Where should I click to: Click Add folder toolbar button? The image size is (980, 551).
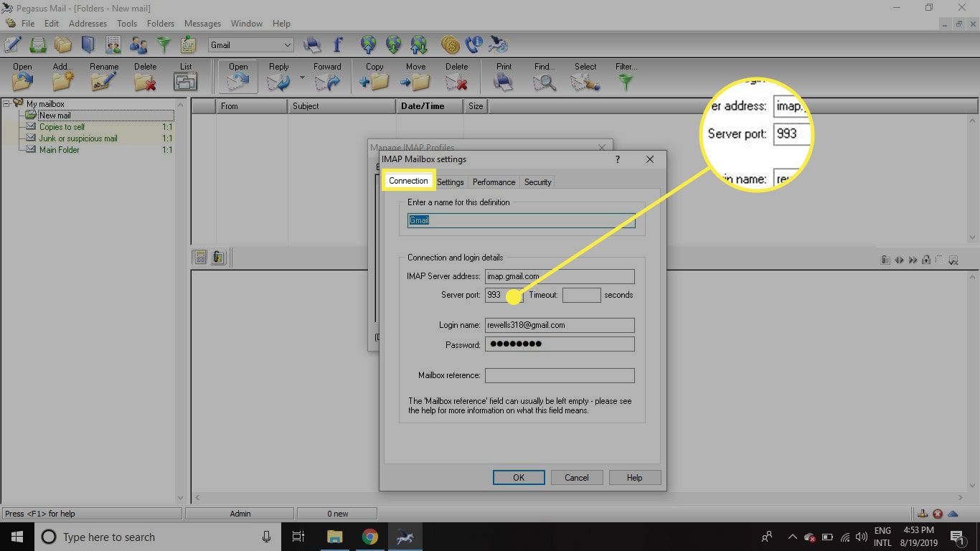(63, 77)
